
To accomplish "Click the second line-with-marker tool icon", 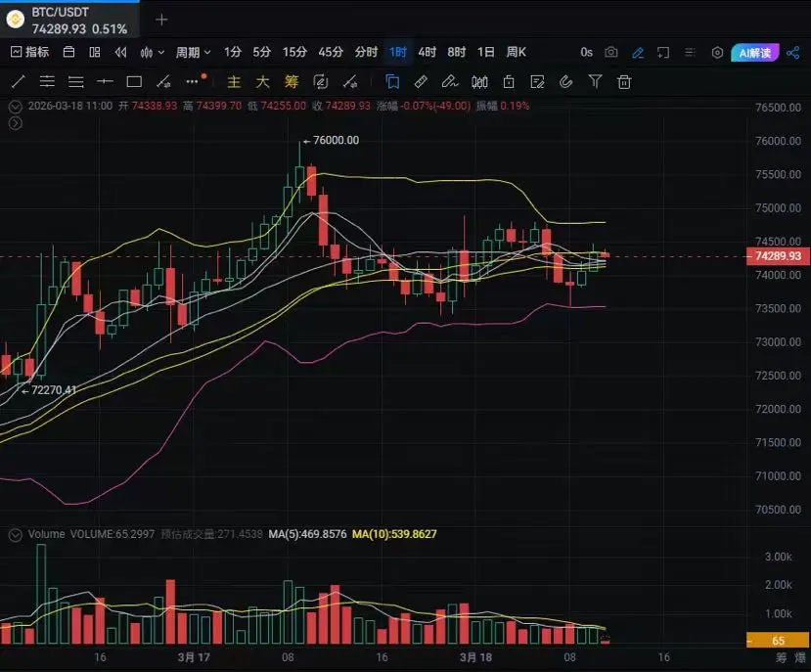I will [x=350, y=82].
